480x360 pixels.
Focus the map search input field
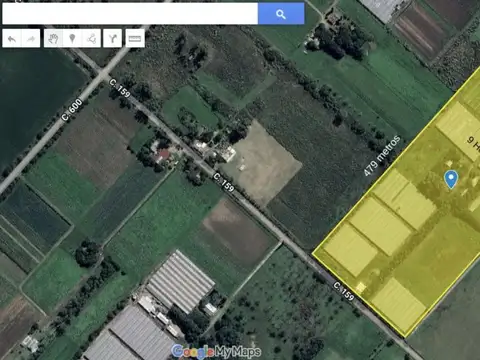pyautogui.click(x=130, y=14)
